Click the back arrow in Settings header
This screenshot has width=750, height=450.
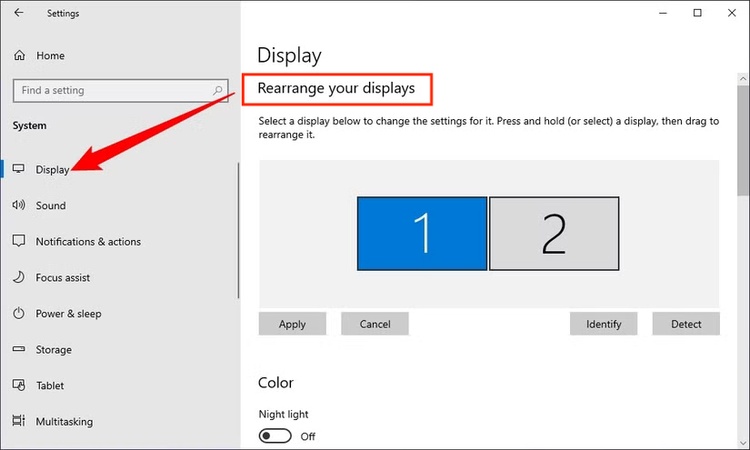point(19,13)
